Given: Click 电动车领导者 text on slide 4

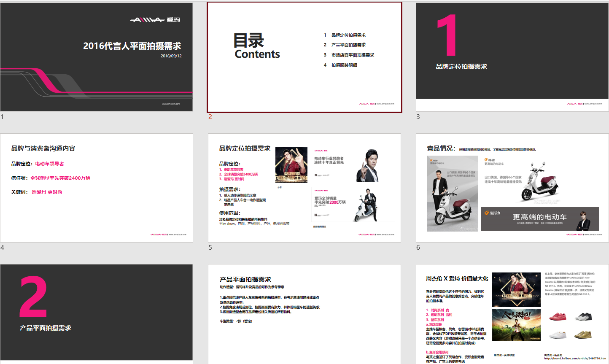Looking at the screenshot, I should [x=49, y=164].
